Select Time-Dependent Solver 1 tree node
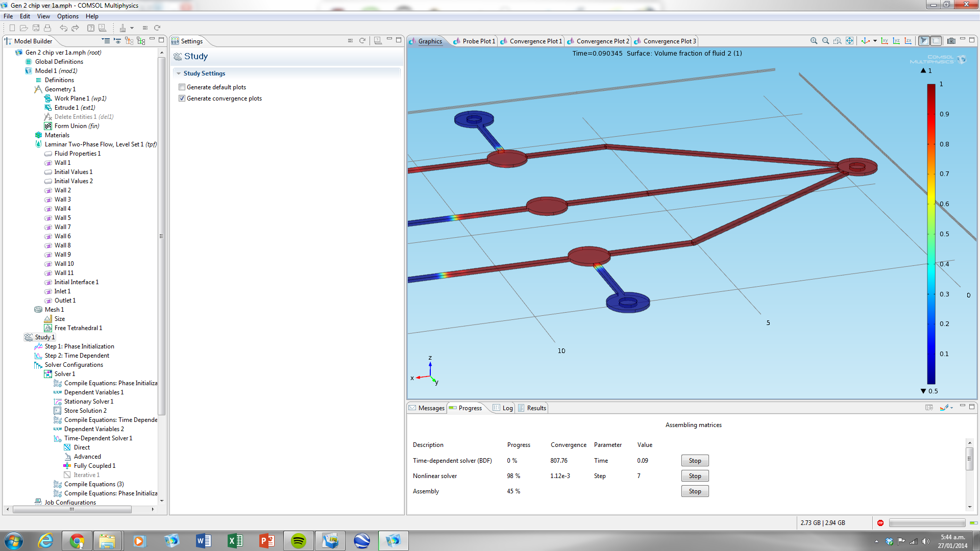The width and height of the screenshot is (980, 551). point(98,438)
